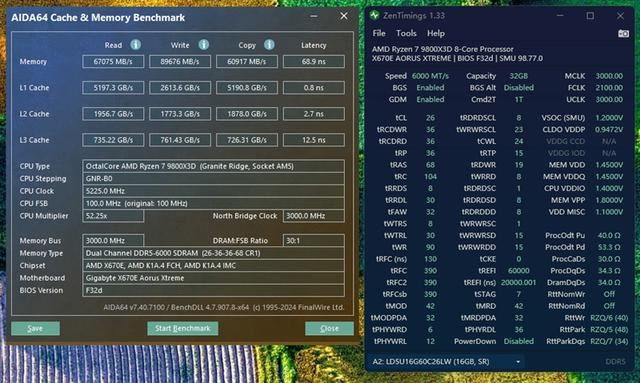Click the ZenTimings app logo icon
This screenshot has height=383, width=640.
(374, 16)
